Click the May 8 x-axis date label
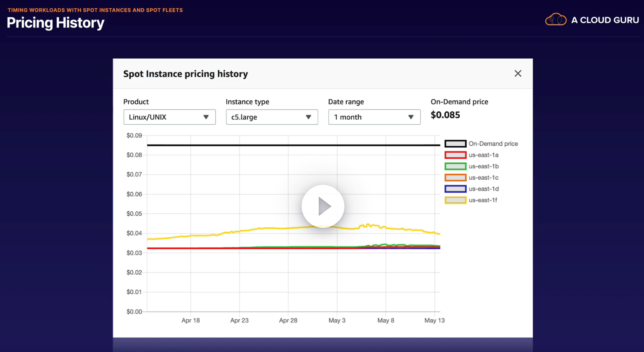Screen dimensions: 644x352 386,320
